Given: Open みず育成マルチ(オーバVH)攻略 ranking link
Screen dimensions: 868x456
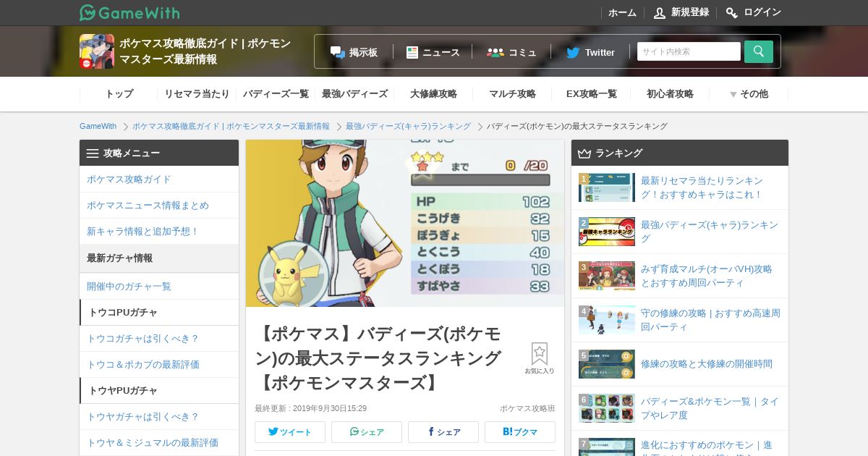Looking at the screenshot, I should click(707, 276).
